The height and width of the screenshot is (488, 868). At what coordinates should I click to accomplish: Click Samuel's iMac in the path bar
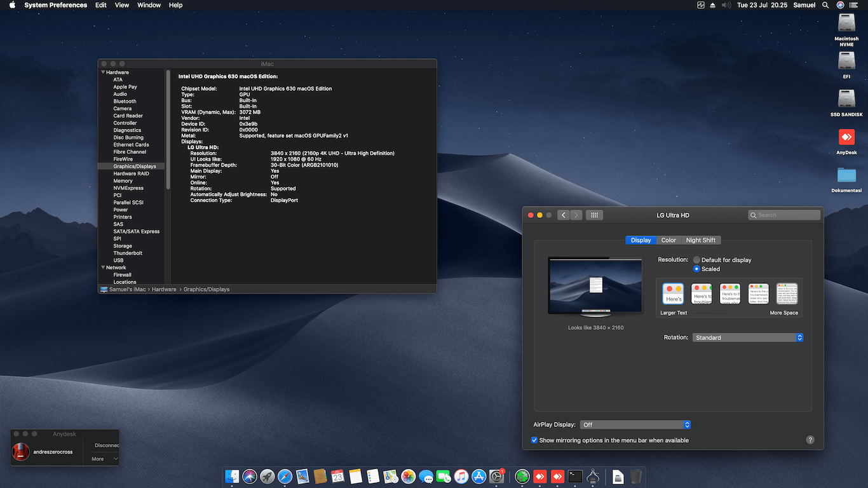click(124, 289)
